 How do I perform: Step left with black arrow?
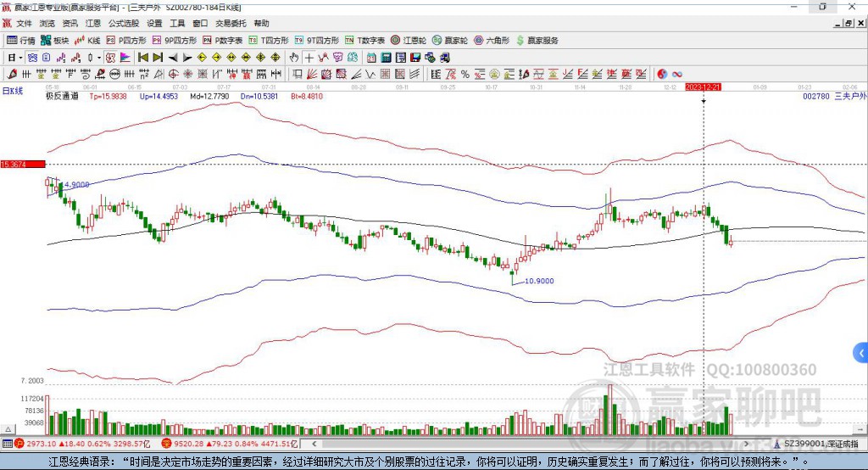pos(173,58)
